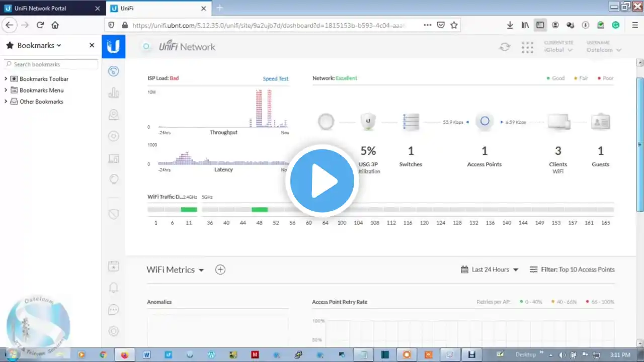
Task: Open the Clients sidebar icon
Action: pyautogui.click(x=114, y=158)
